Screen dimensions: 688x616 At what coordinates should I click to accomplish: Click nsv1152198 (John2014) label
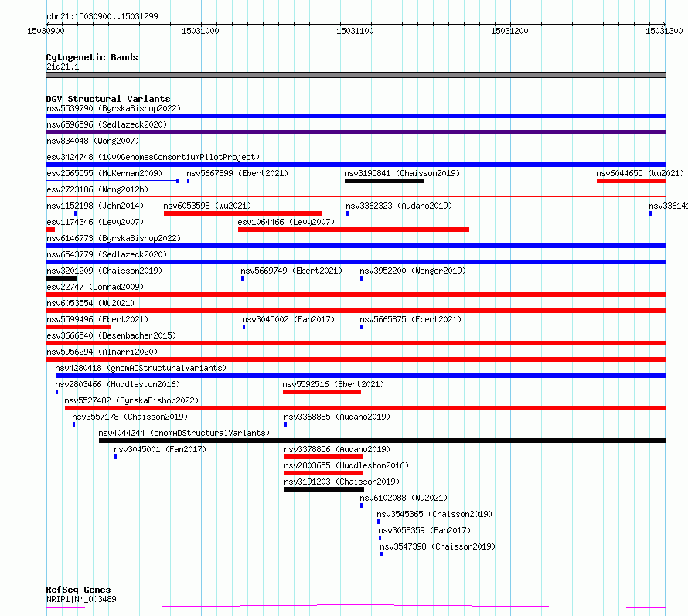95,206
